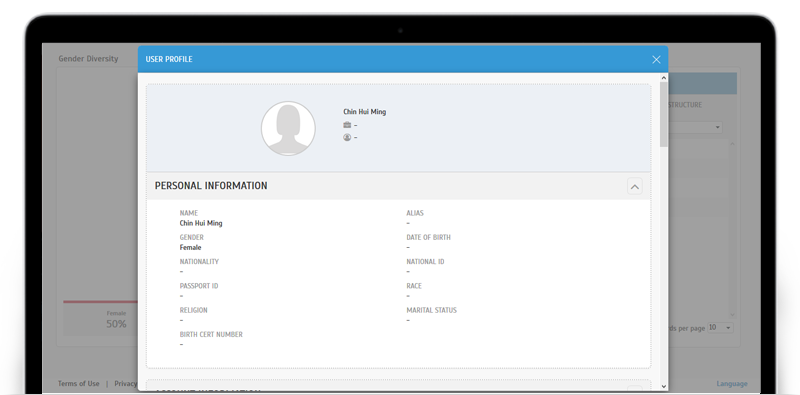Click the profile avatar placeholder image
The height and width of the screenshot is (395, 800).
coord(288,128)
